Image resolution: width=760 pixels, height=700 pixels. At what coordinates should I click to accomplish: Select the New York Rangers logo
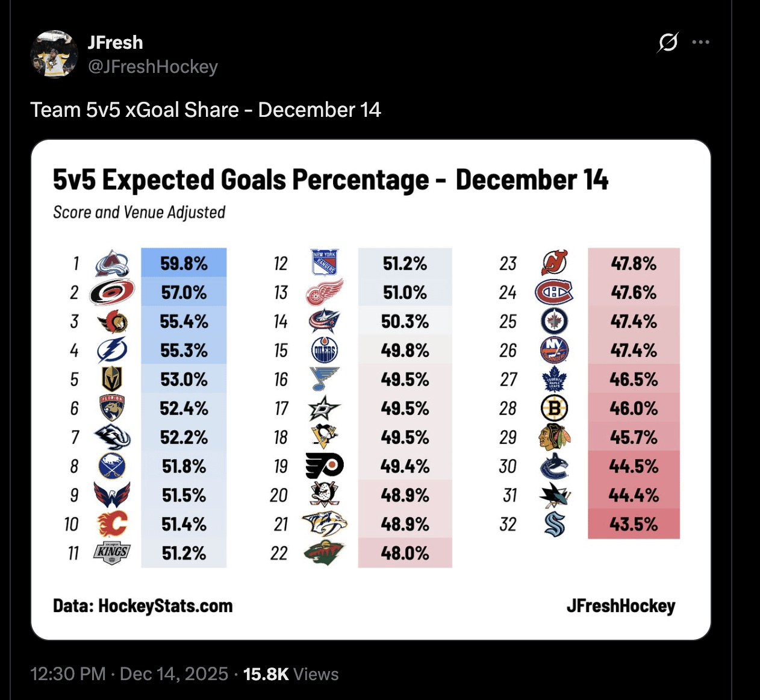[x=325, y=263]
